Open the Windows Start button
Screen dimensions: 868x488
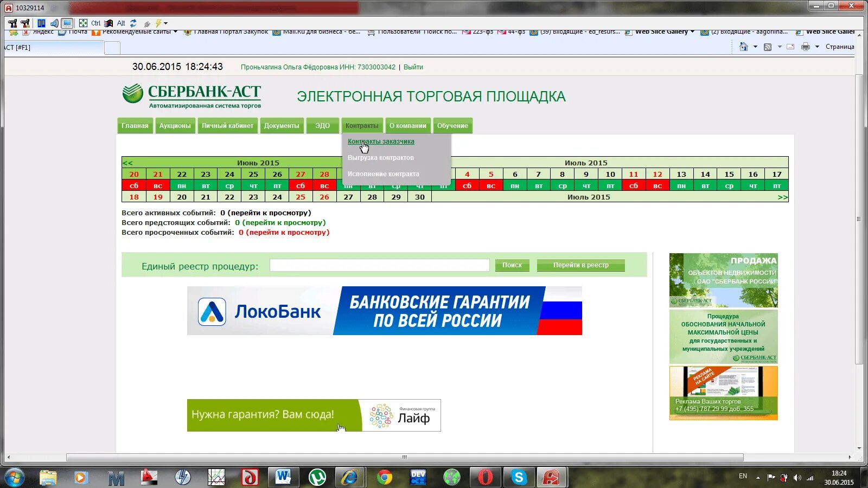tap(15, 478)
